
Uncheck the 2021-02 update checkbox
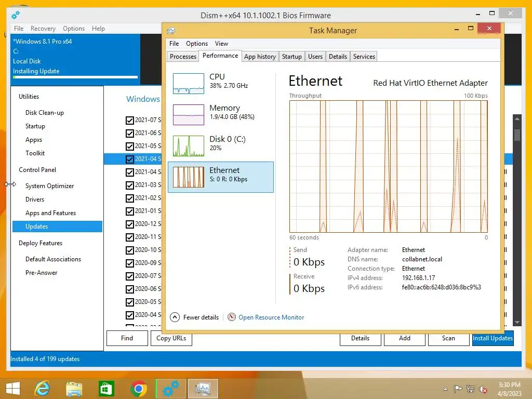pos(129,198)
